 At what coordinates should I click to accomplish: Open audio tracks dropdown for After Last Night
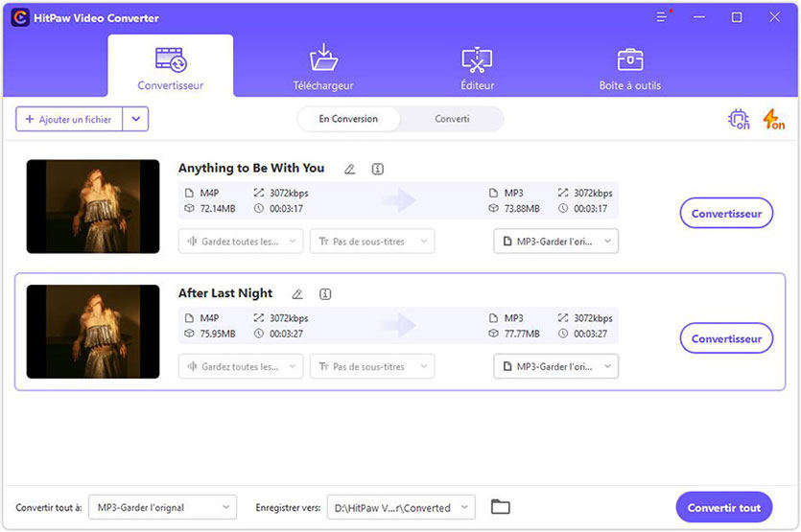[241, 366]
